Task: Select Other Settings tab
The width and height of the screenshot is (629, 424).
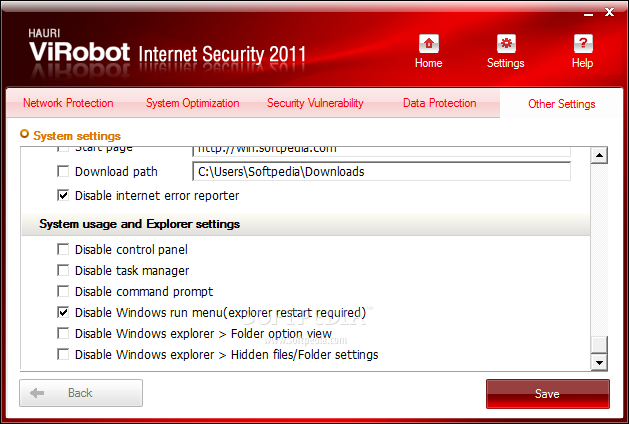Action: 562,104
